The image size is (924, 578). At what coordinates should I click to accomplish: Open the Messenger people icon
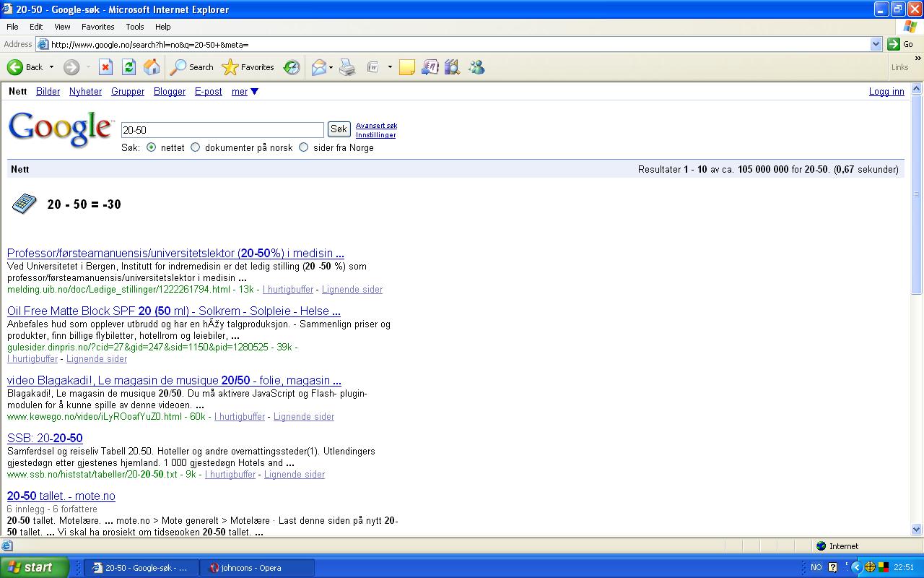tap(476, 67)
